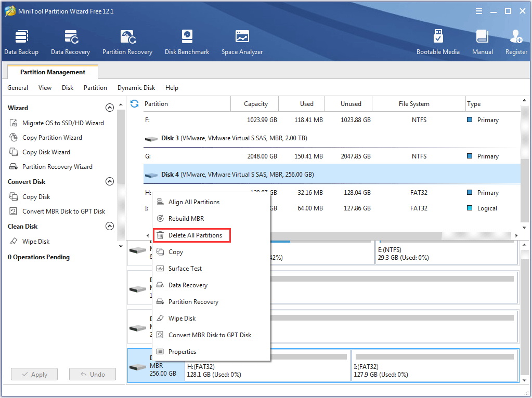Sort by File System column header

click(419, 104)
